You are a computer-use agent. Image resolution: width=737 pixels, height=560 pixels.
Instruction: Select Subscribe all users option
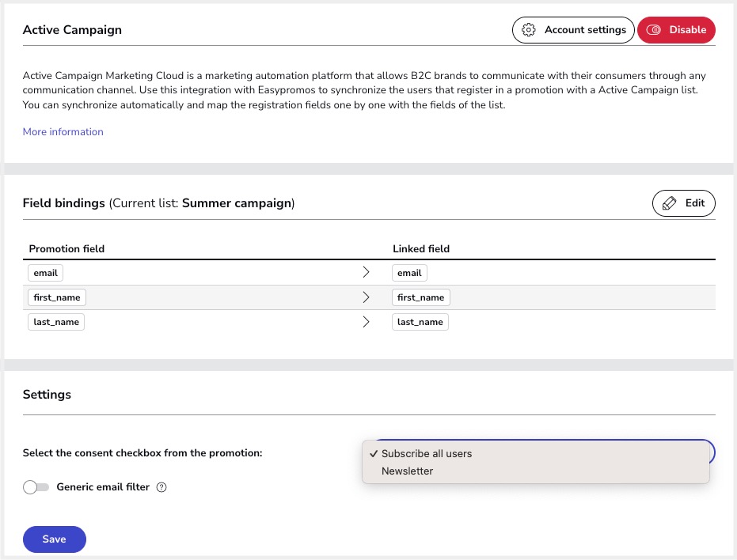coord(426,454)
